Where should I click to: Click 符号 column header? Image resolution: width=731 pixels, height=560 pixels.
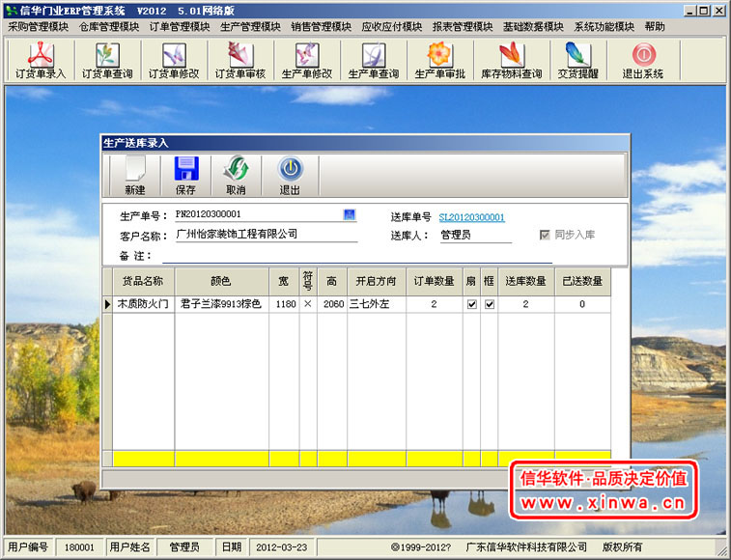click(308, 281)
